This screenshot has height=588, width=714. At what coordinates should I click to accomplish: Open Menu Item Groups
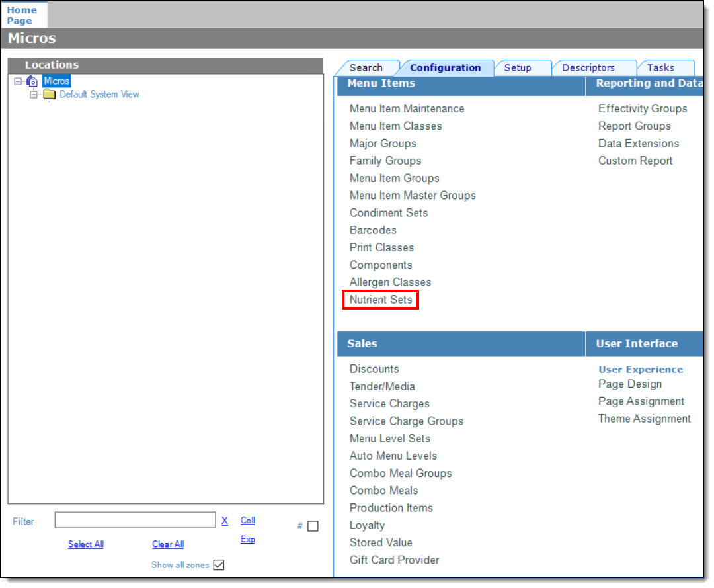[395, 178]
